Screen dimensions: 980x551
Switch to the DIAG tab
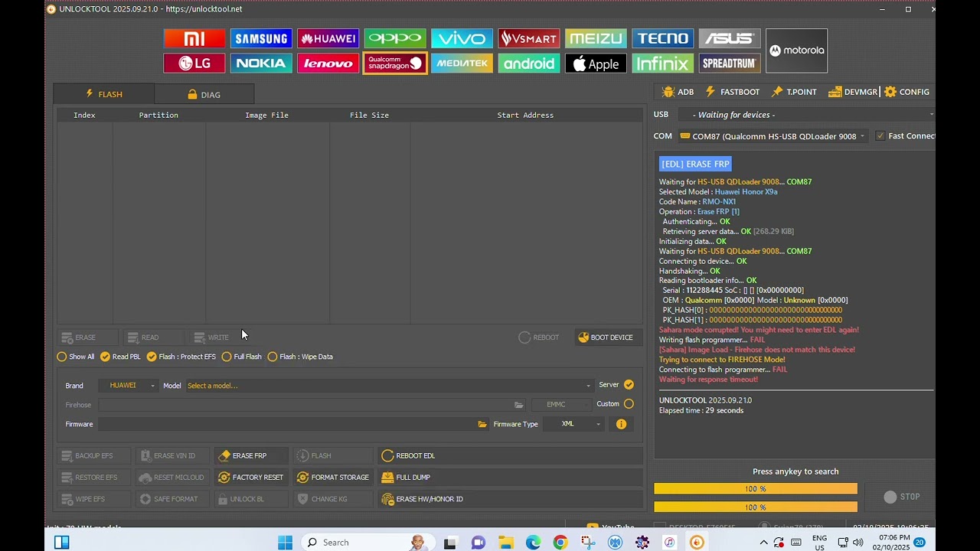[x=204, y=94]
